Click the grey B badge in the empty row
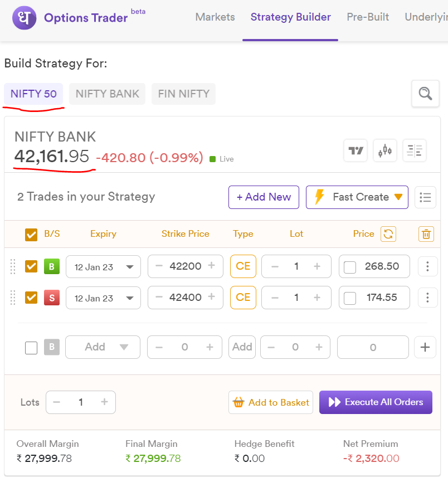This screenshot has width=448, height=482. [x=52, y=347]
